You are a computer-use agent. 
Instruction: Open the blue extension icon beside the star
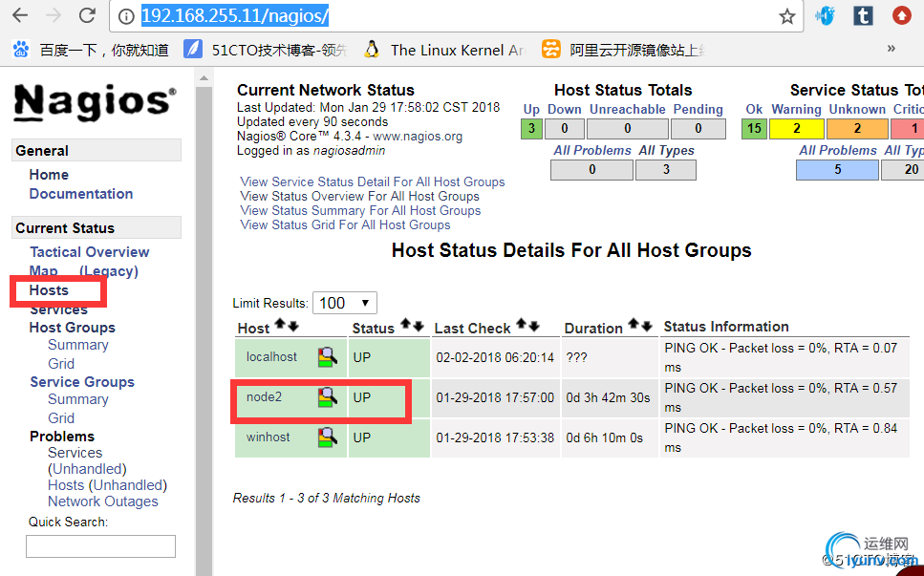click(x=826, y=16)
